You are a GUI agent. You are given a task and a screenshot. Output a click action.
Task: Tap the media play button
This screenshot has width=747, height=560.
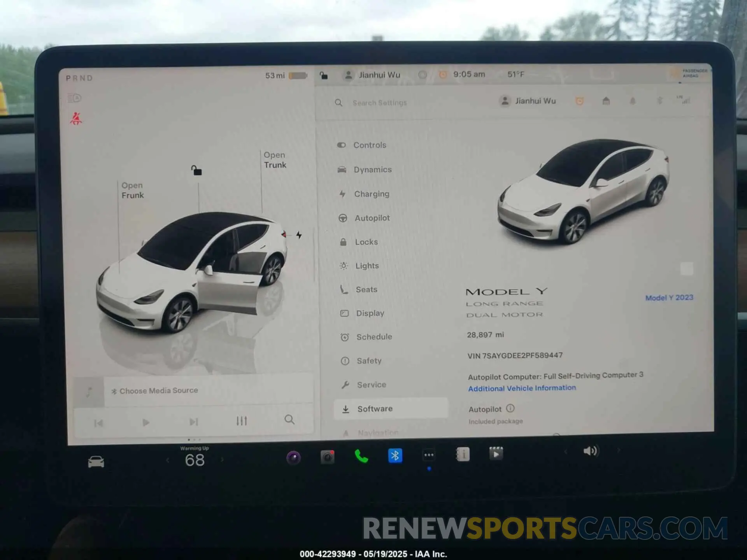click(146, 422)
